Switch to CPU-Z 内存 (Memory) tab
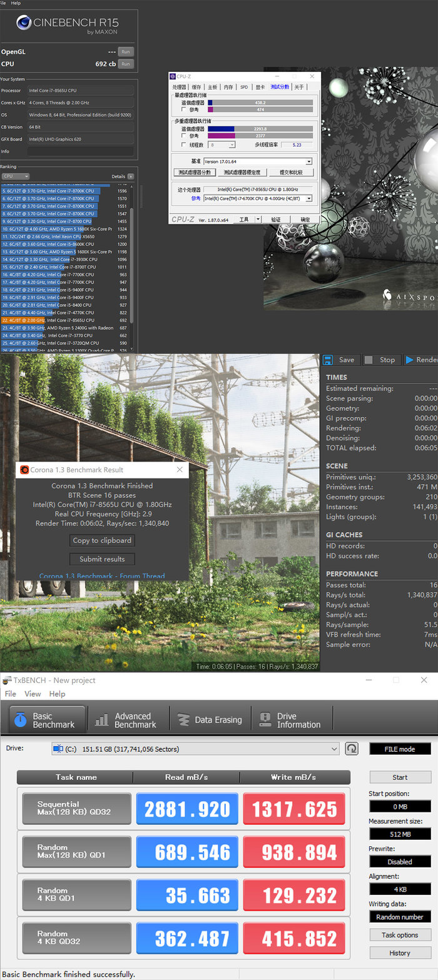Image resolution: width=438 pixels, height=980 pixels. tap(228, 87)
